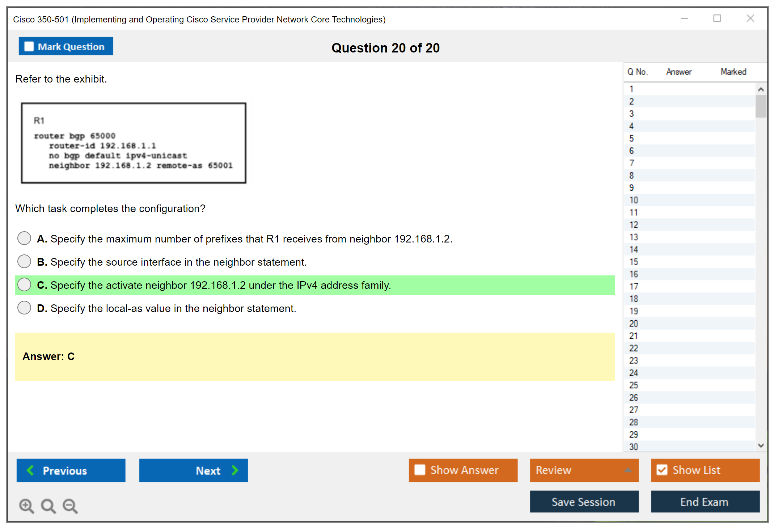Screen dimensions: 778x532
Task: Click the End Exam button
Action: pyautogui.click(x=705, y=502)
